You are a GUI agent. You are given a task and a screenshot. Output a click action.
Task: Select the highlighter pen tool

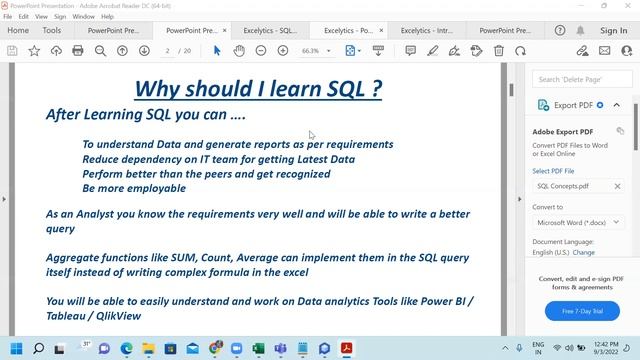click(x=433, y=51)
